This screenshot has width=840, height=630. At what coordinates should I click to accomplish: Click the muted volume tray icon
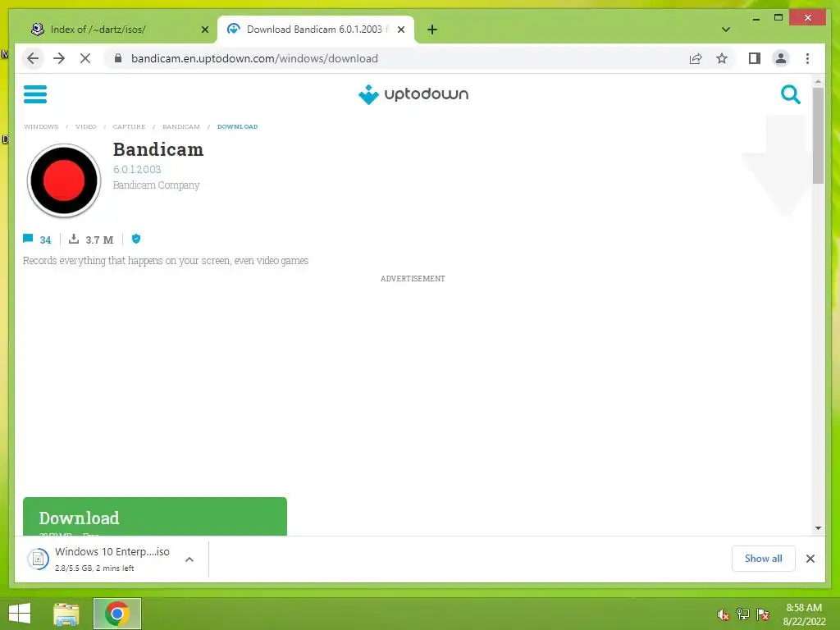click(x=724, y=614)
